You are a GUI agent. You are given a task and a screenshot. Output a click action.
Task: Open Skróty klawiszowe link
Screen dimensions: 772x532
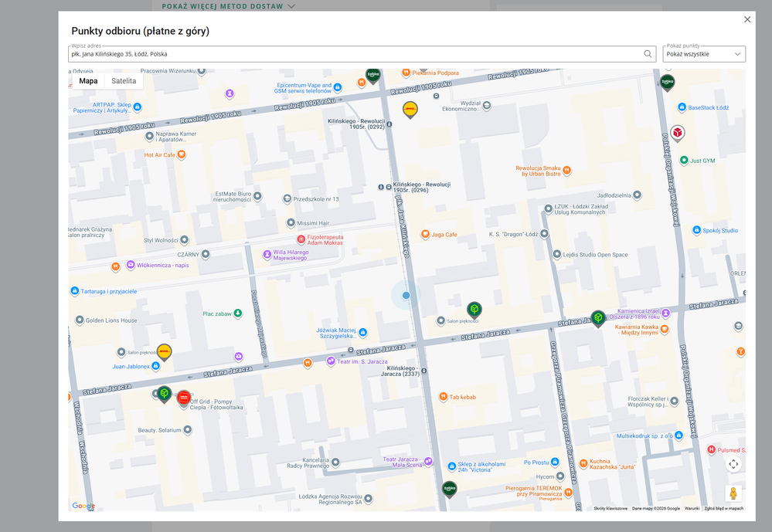[610, 508]
